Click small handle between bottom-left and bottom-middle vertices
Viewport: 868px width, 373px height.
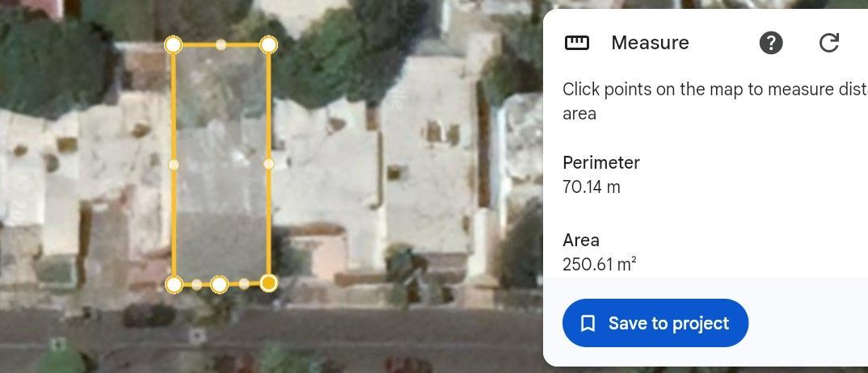[x=196, y=284]
